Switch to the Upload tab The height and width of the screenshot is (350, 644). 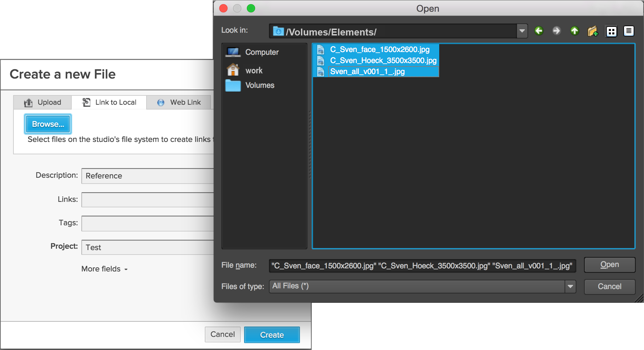point(42,102)
